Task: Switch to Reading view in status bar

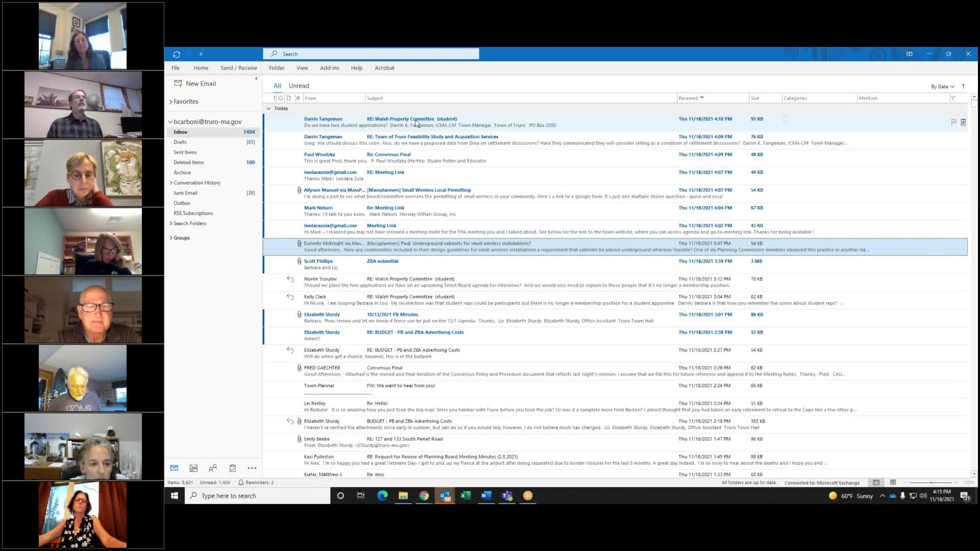Action: click(x=893, y=482)
